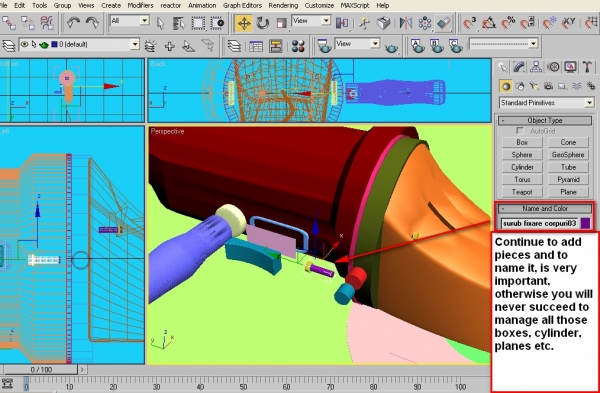Activate the Rotate tool
The width and height of the screenshot is (600, 393).
point(262,23)
